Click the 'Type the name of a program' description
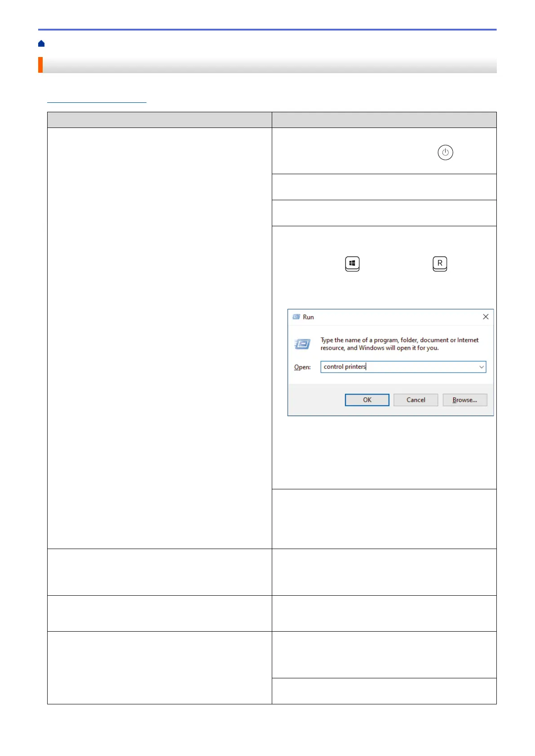 pos(399,344)
